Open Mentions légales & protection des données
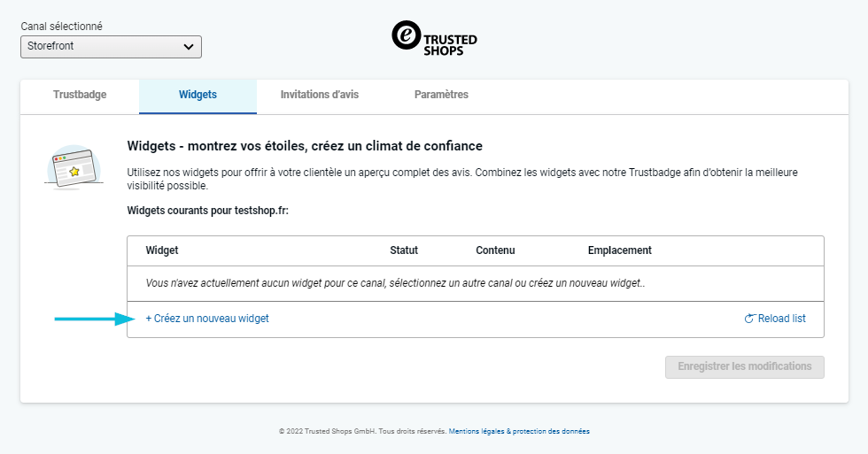Screen dimensions: 868x454 [x=519, y=432]
